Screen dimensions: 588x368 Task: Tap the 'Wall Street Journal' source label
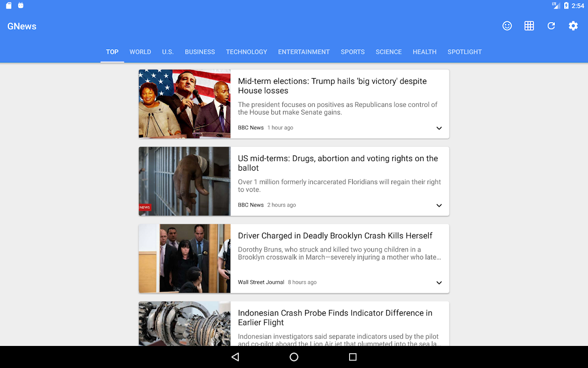coord(261,282)
